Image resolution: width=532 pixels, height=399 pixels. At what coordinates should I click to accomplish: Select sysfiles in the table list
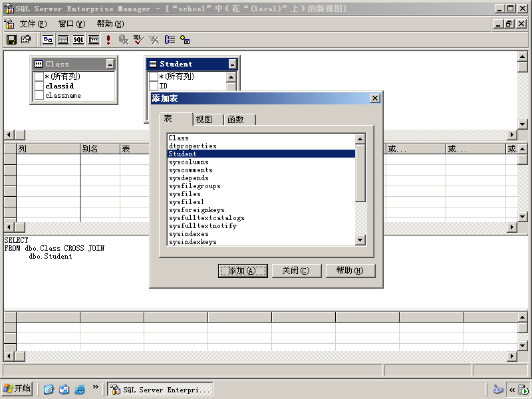click(x=261, y=194)
